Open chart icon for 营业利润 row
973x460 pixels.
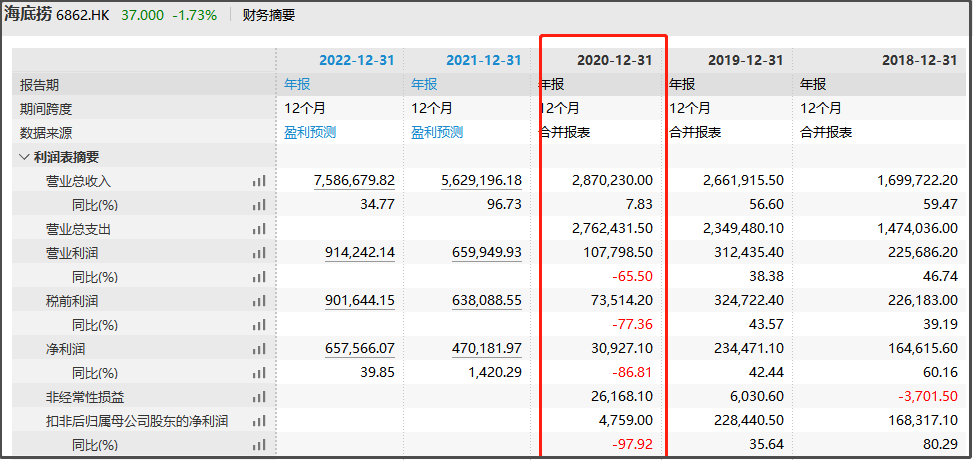(x=259, y=253)
